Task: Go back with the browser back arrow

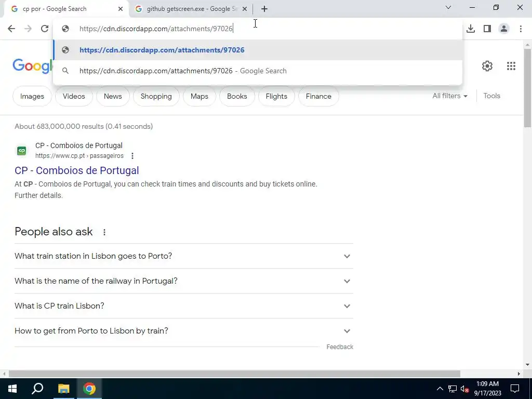Action: tap(11, 29)
